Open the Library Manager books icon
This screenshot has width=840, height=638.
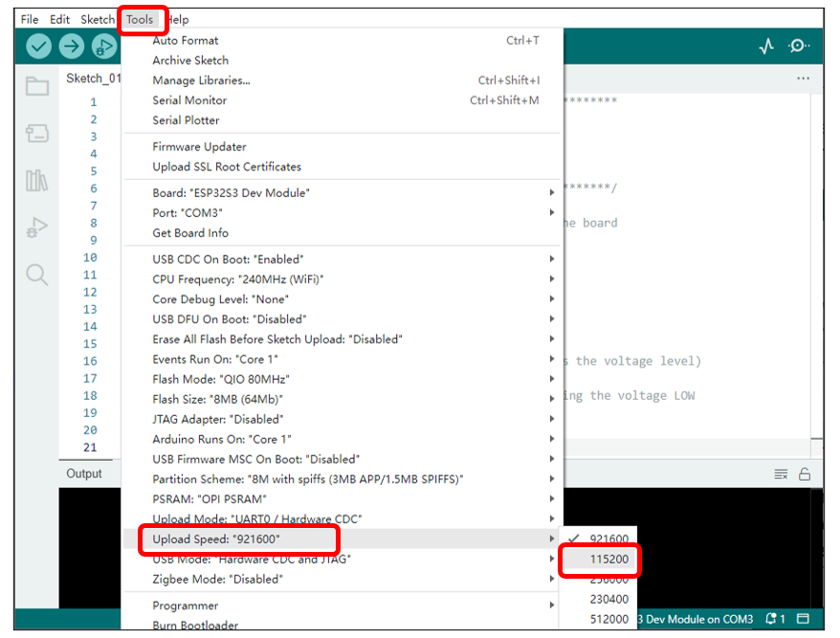37,181
